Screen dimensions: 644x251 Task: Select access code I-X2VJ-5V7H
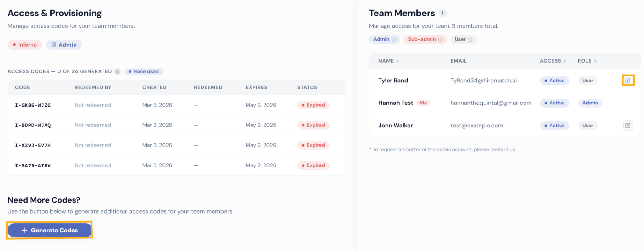point(33,145)
